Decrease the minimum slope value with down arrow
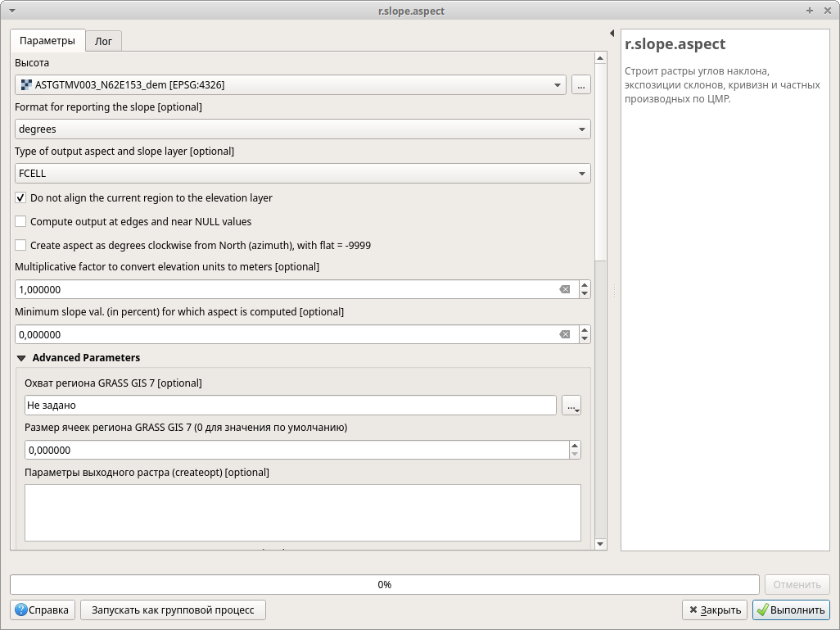840x630 pixels. (585, 338)
